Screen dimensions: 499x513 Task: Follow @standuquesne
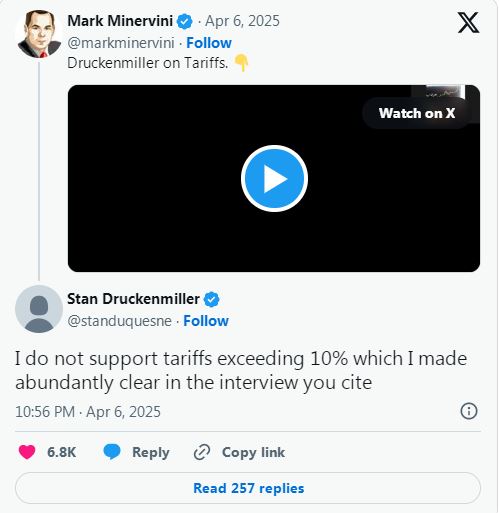pos(206,321)
